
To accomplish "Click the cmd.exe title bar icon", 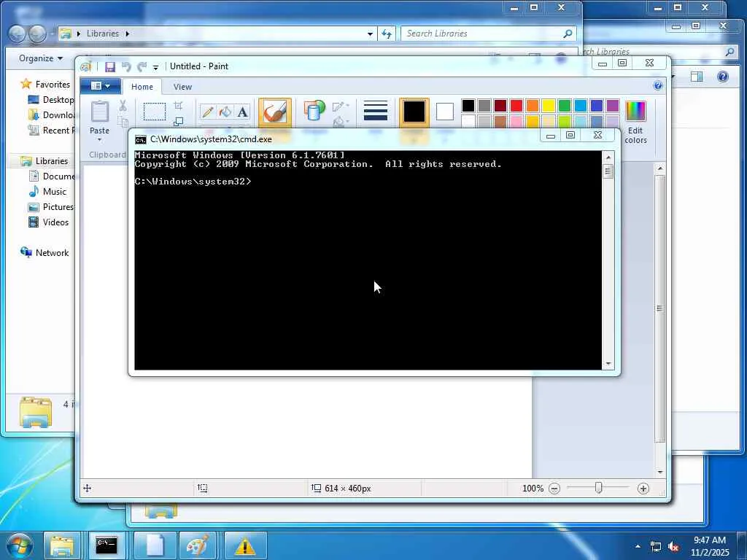I will [x=141, y=139].
